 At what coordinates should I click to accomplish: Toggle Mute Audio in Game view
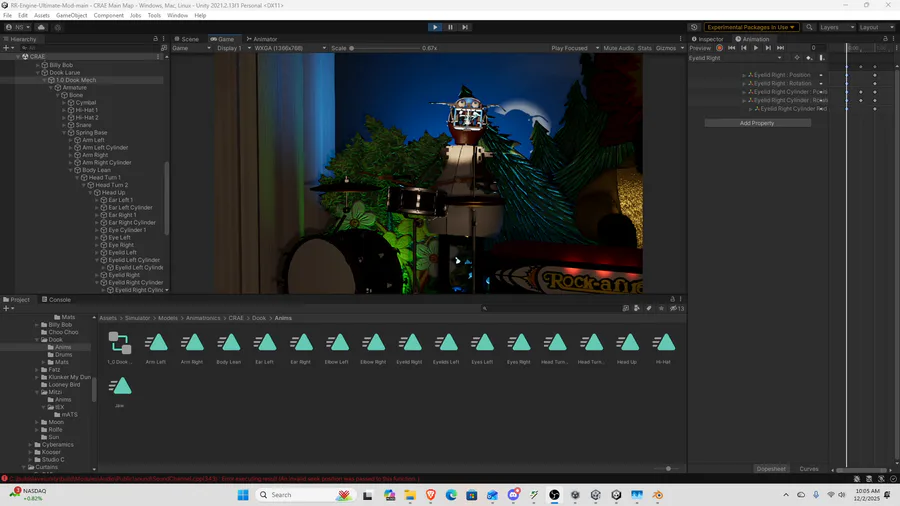pos(618,48)
